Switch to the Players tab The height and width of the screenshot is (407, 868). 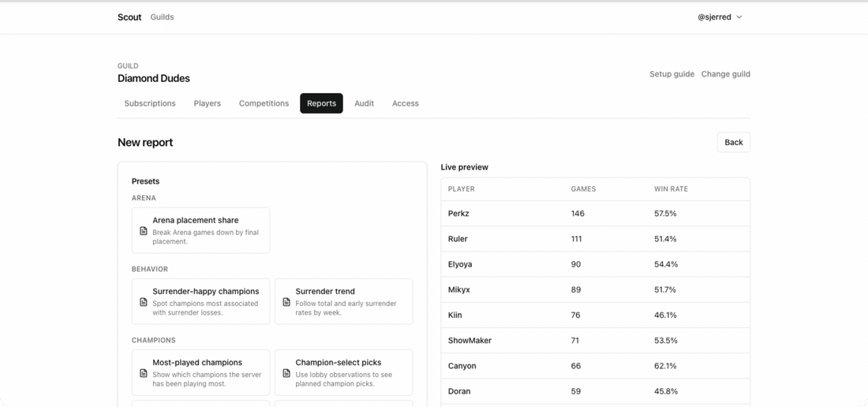[x=207, y=103]
